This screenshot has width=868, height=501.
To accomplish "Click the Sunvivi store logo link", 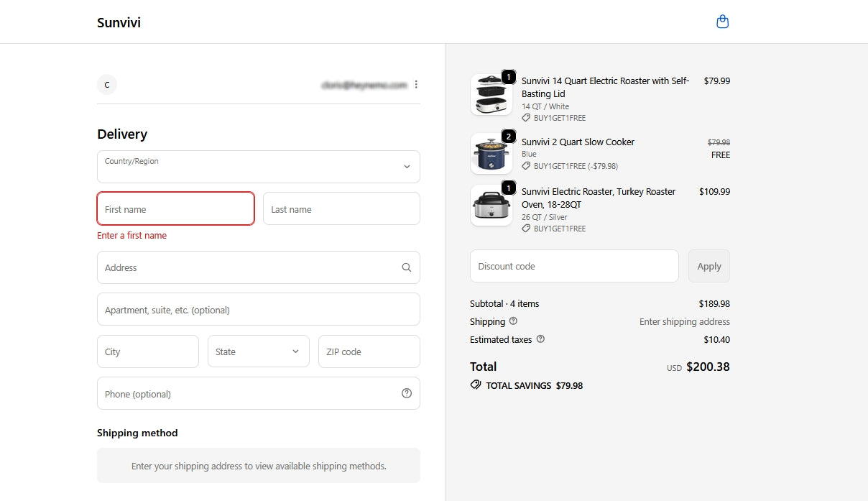I will click(x=119, y=23).
